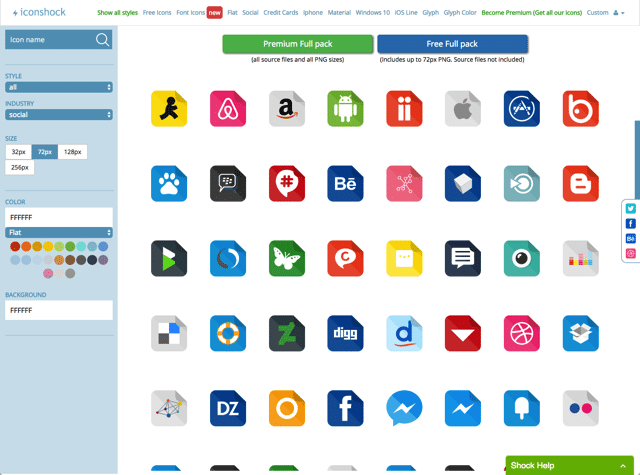
Task: Select the green butterfly icon
Action: tap(287, 258)
